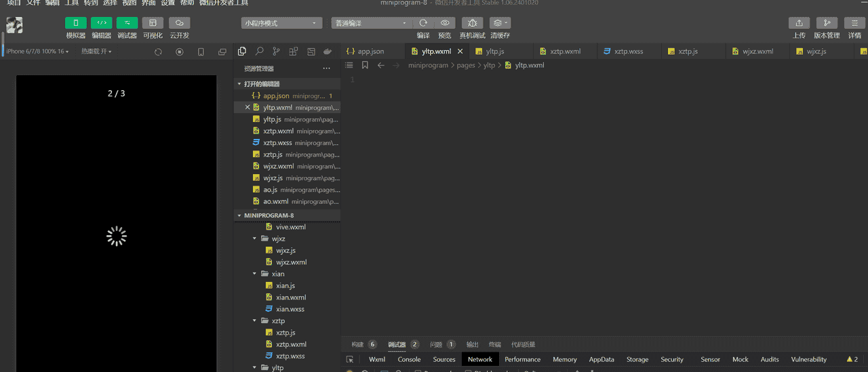
Task: Open 版本管理 version control
Action: pos(826,23)
